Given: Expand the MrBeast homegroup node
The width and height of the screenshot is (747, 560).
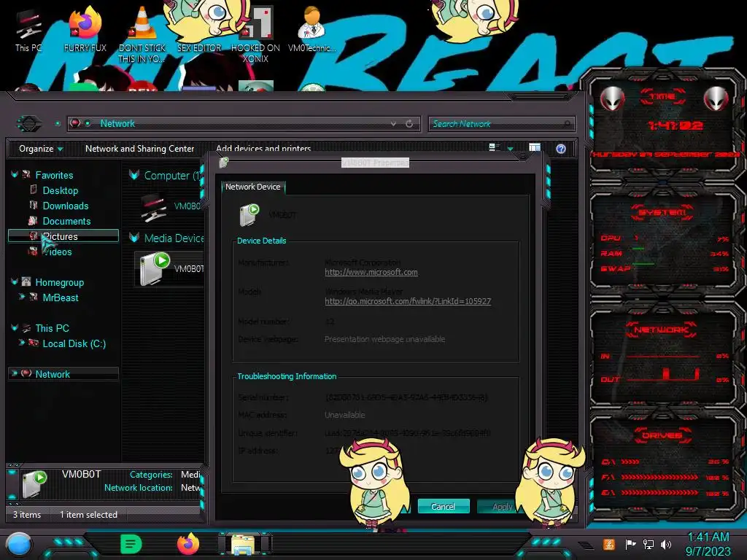Looking at the screenshot, I should [21, 297].
